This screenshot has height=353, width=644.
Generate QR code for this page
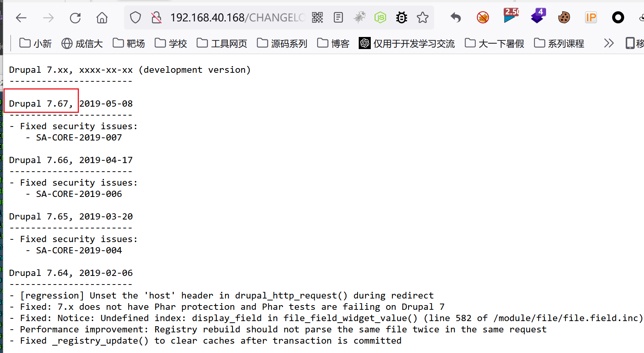click(318, 18)
